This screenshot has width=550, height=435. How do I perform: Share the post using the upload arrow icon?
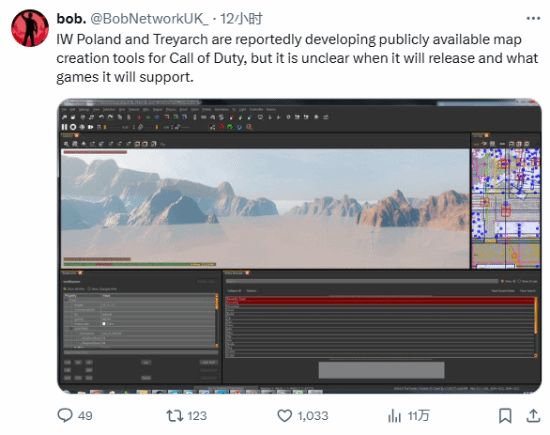point(533,416)
